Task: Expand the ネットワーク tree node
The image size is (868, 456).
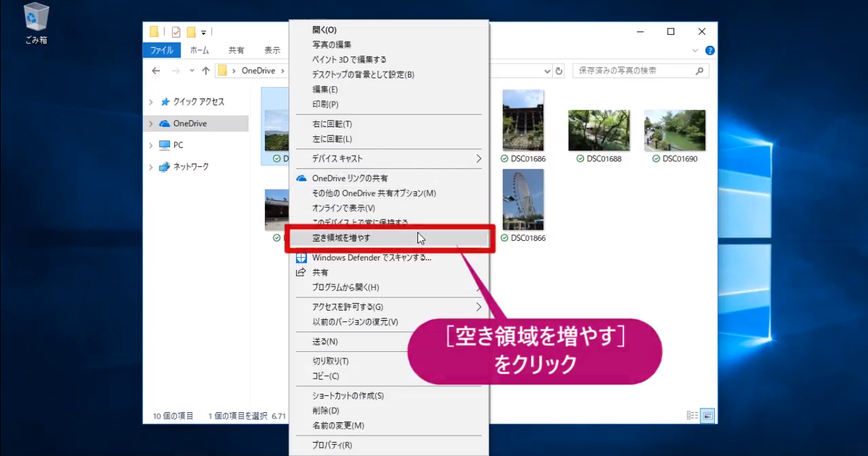Action: point(151,166)
